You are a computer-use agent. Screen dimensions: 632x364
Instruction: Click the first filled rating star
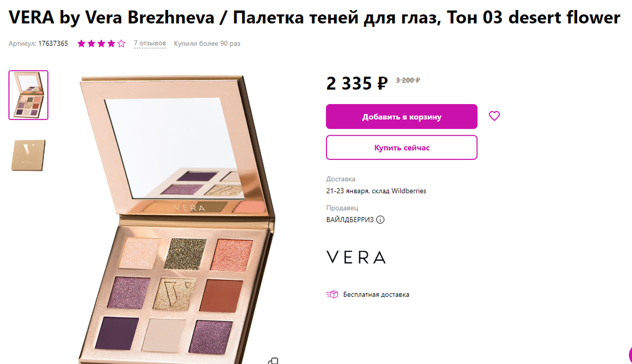click(82, 44)
